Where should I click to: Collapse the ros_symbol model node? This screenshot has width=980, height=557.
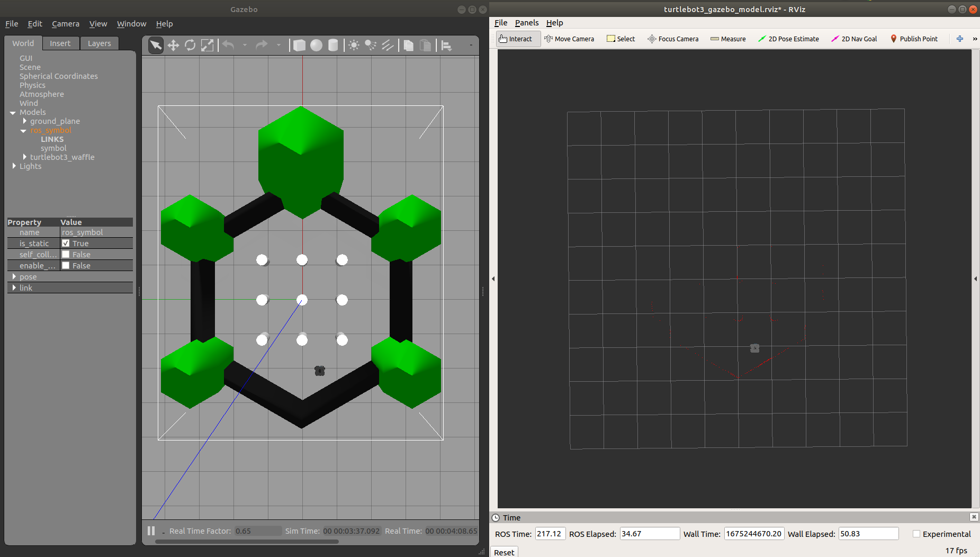pyautogui.click(x=23, y=130)
